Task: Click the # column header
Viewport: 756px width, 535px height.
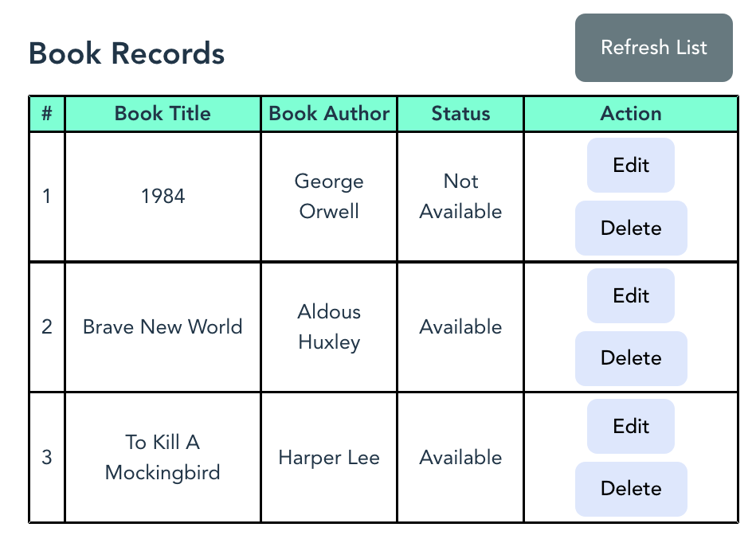Action: tap(47, 114)
